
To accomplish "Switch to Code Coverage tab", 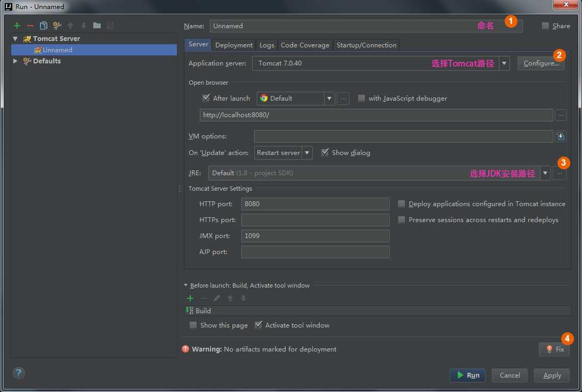I will 305,45.
